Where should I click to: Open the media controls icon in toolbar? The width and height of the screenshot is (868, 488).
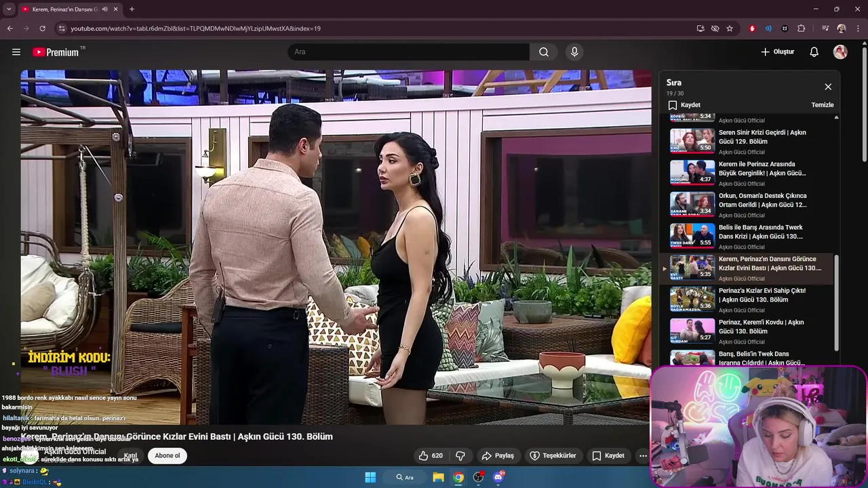click(825, 28)
